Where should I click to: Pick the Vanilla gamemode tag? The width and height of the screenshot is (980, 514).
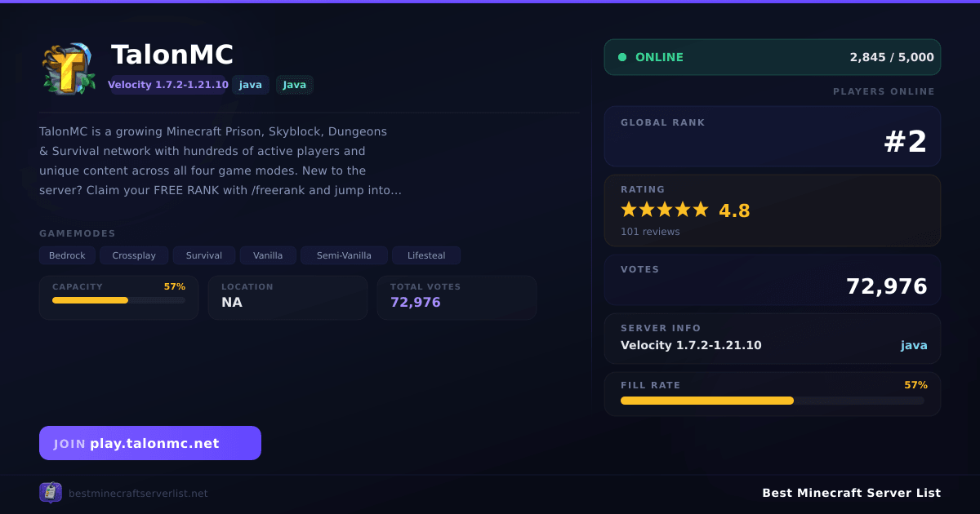tap(268, 255)
